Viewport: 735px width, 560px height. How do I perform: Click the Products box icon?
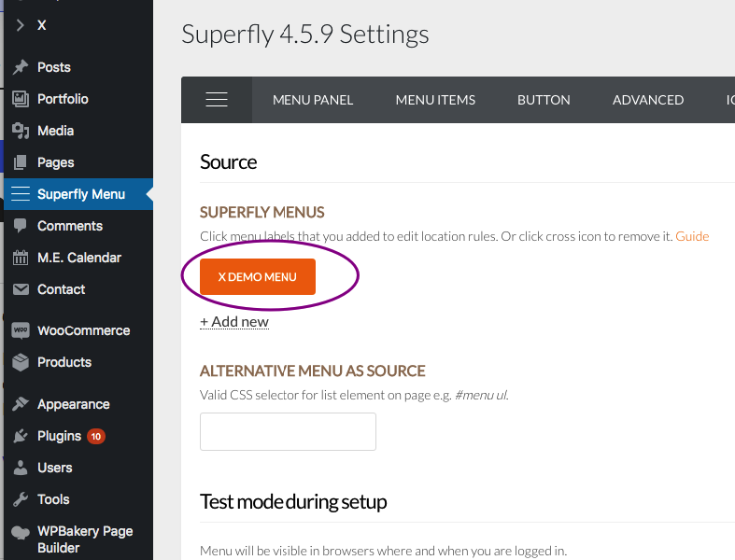[x=21, y=362]
